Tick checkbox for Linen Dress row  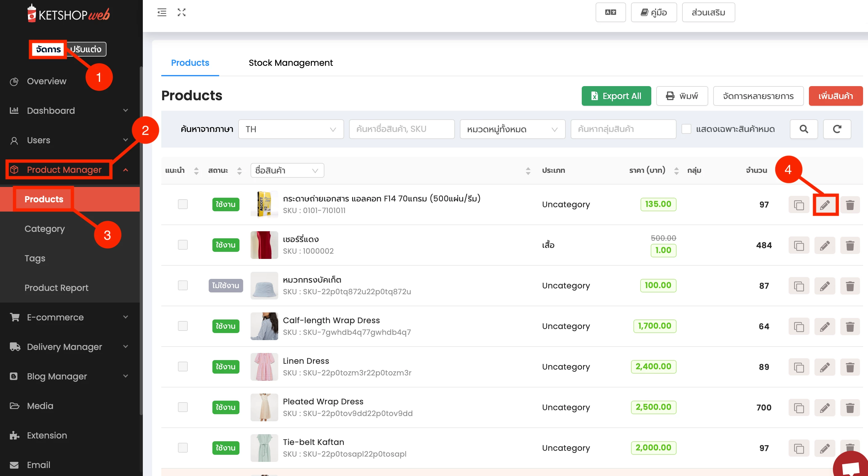point(183,367)
